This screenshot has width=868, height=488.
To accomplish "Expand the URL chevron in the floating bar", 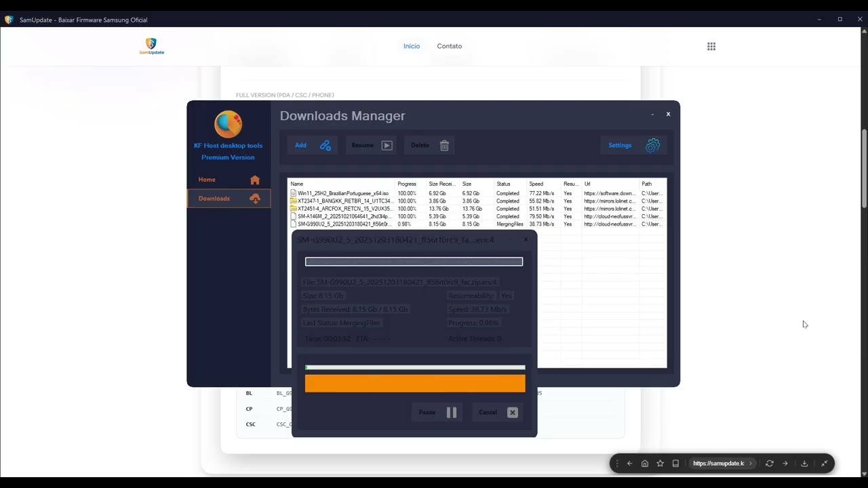I will pos(750,464).
